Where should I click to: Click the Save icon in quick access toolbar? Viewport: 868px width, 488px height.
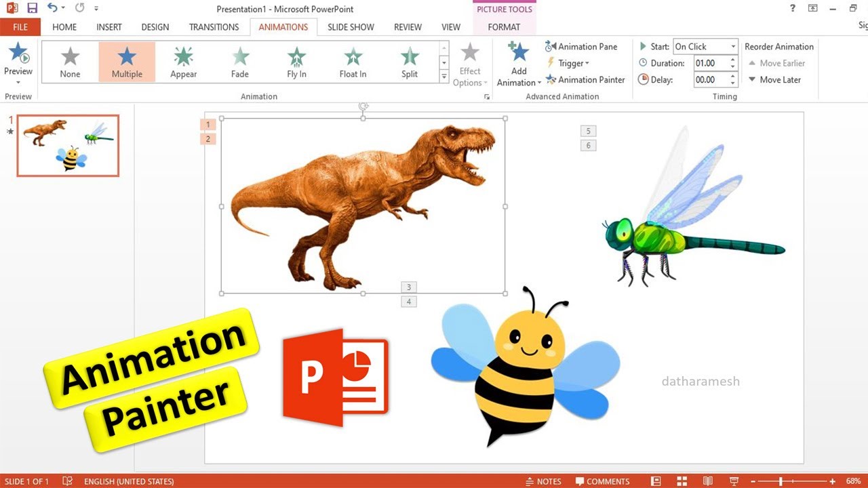point(32,9)
